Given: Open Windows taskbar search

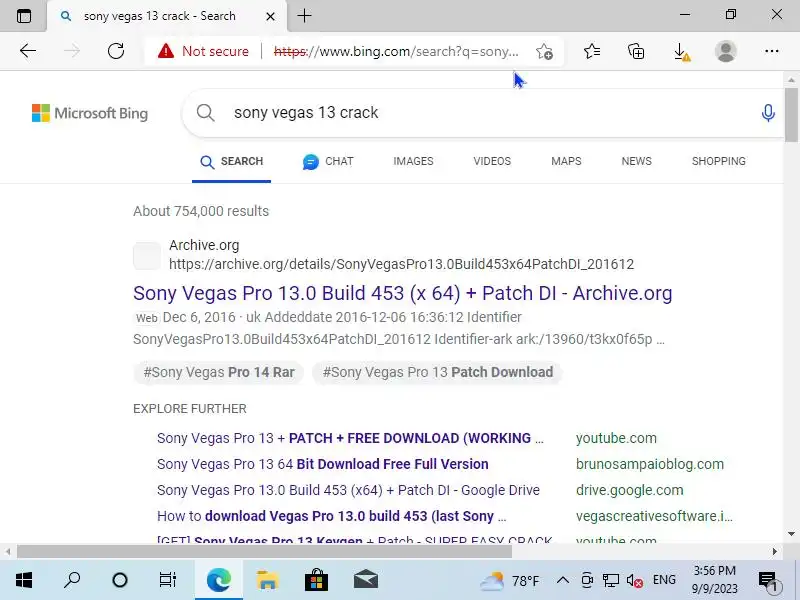Looking at the screenshot, I should 72,580.
